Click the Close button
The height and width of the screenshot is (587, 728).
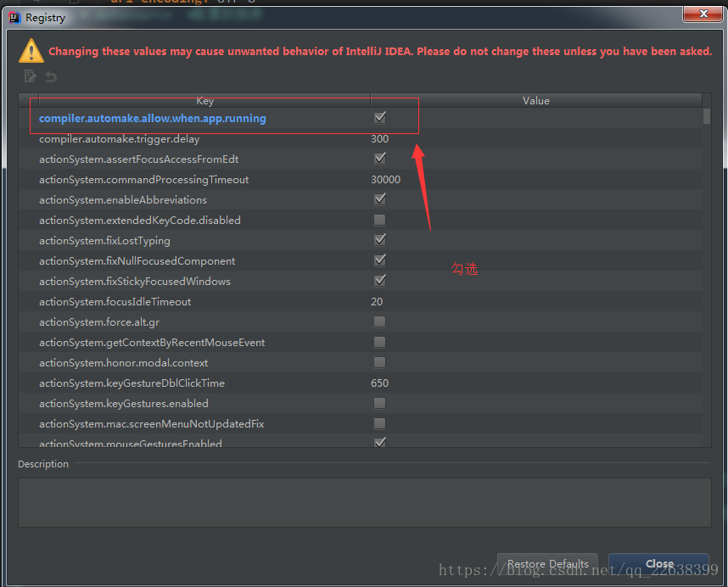[658, 564]
